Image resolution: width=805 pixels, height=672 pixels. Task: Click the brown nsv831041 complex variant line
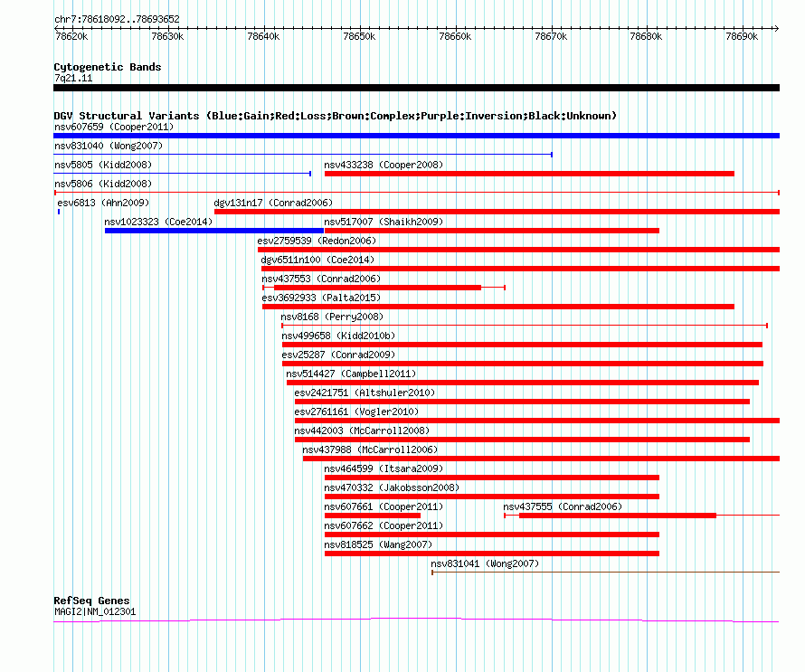tap(606, 573)
